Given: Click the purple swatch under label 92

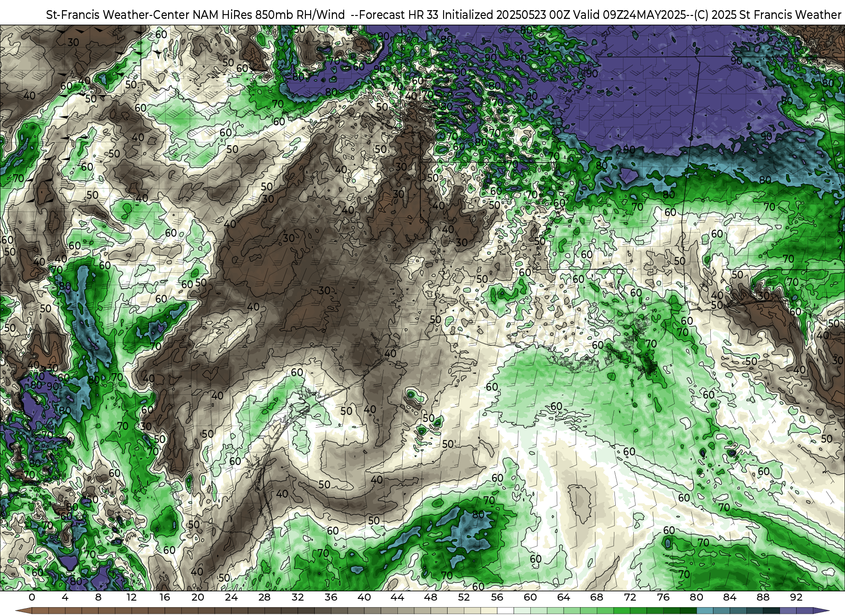Looking at the screenshot, I should [x=804, y=611].
